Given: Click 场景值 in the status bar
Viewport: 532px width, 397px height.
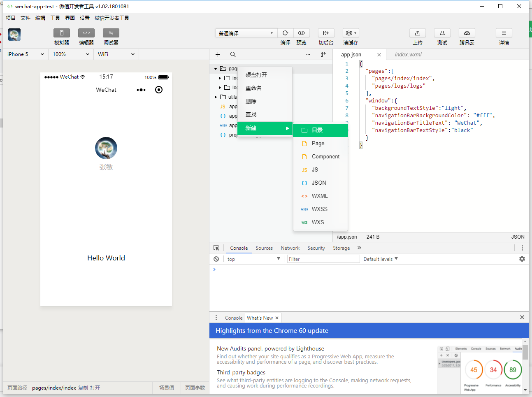Looking at the screenshot, I should coord(167,388).
